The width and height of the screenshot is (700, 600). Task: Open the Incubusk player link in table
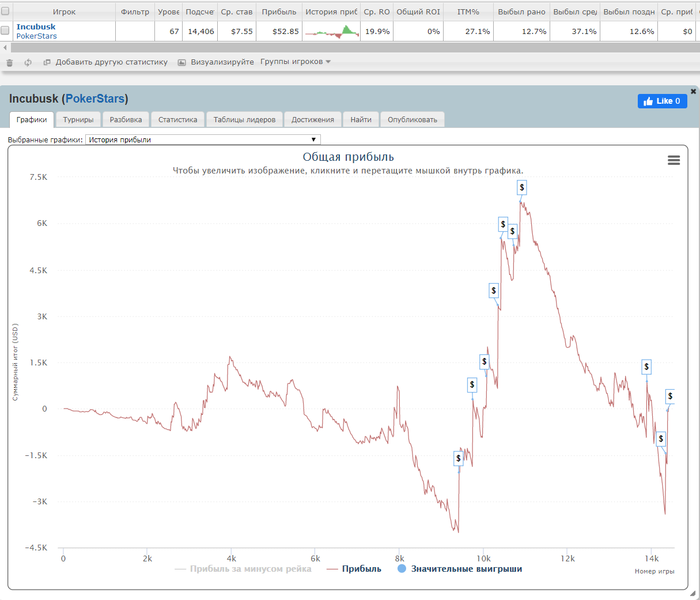click(x=36, y=27)
